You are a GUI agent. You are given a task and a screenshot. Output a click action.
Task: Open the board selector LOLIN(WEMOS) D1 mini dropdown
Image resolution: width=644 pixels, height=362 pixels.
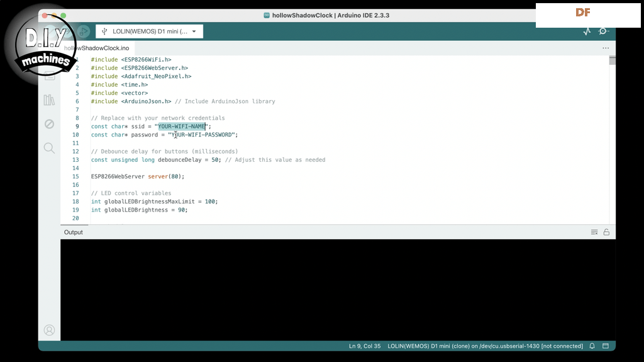(150, 31)
